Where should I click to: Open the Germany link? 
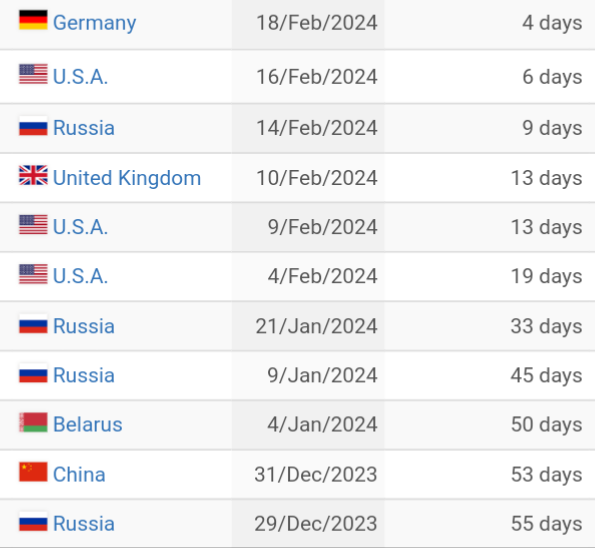(x=94, y=23)
